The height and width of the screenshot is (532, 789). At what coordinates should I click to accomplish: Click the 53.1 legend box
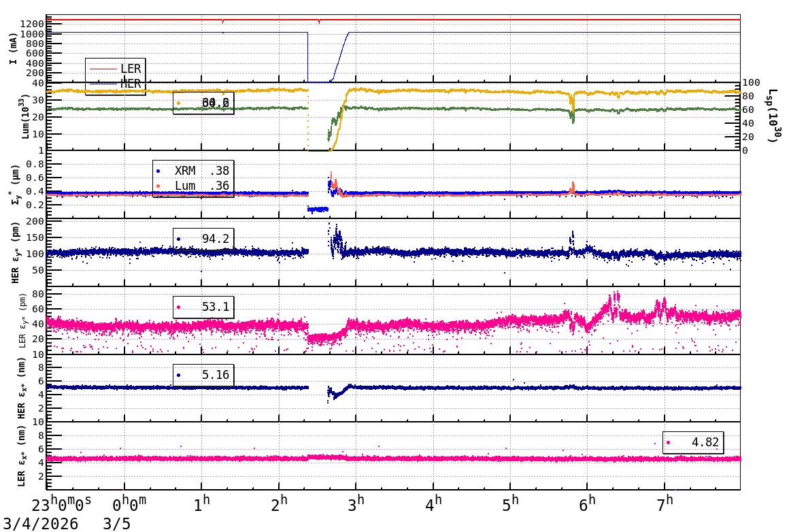pyautogui.click(x=203, y=307)
